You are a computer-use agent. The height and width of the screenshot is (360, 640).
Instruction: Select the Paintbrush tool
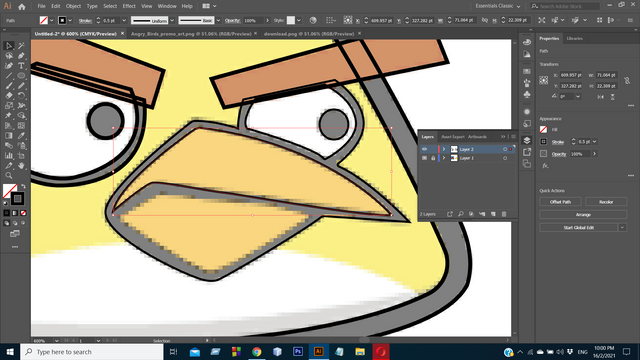click(x=9, y=86)
